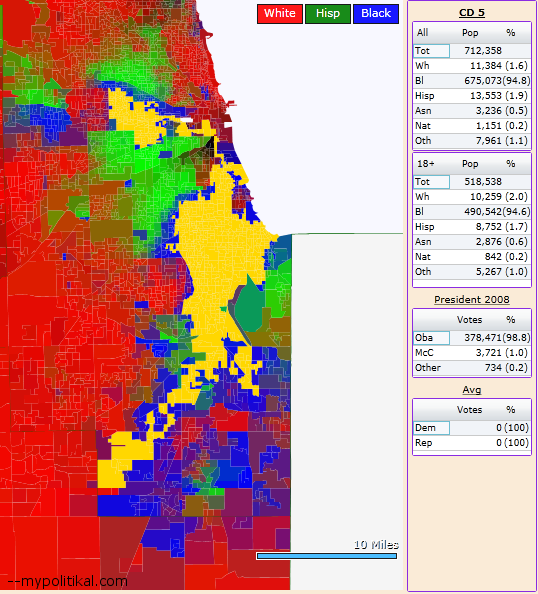538x594 pixels.
Task: Open the CD 5 district heading
Action: [472, 13]
